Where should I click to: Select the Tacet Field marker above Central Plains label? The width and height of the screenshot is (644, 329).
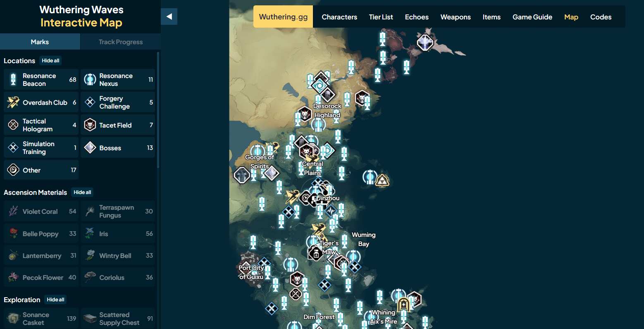click(x=307, y=151)
